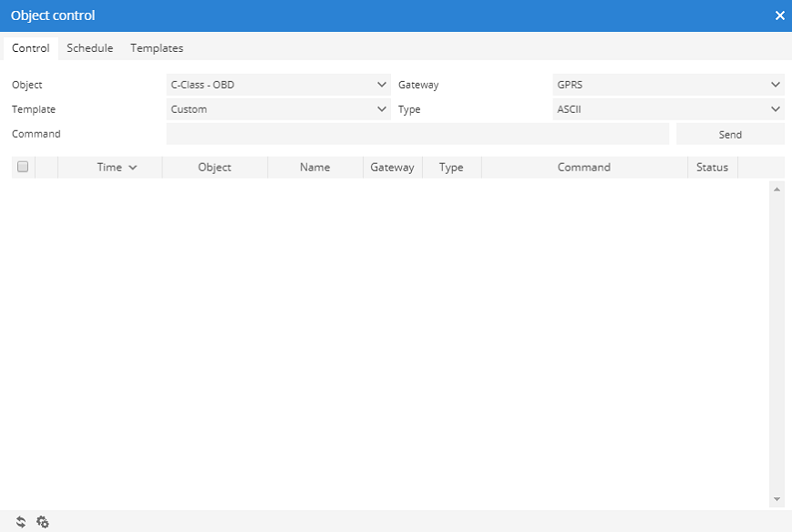This screenshot has height=532, width=792.
Task: Switch to the Templates tab
Action: click(x=157, y=48)
